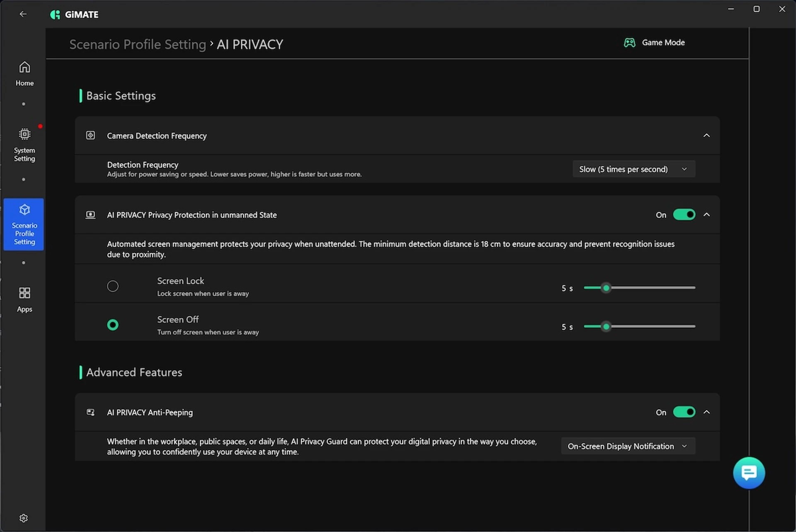
Task: Open the Detection Frequency dropdown
Action: [x=633, y=169]
